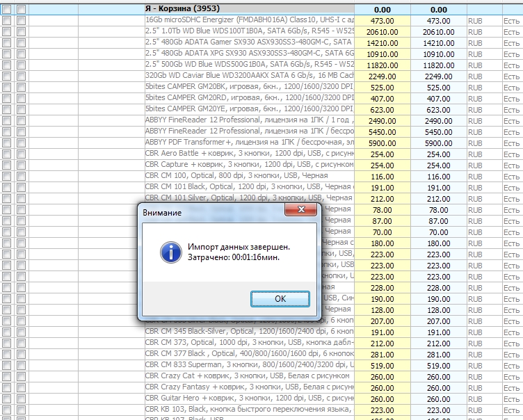The width and height of the screenshot is (523, 420).
Task: Select 5bites CAMPER GM20YE mouse item
Action: (250, 108)
